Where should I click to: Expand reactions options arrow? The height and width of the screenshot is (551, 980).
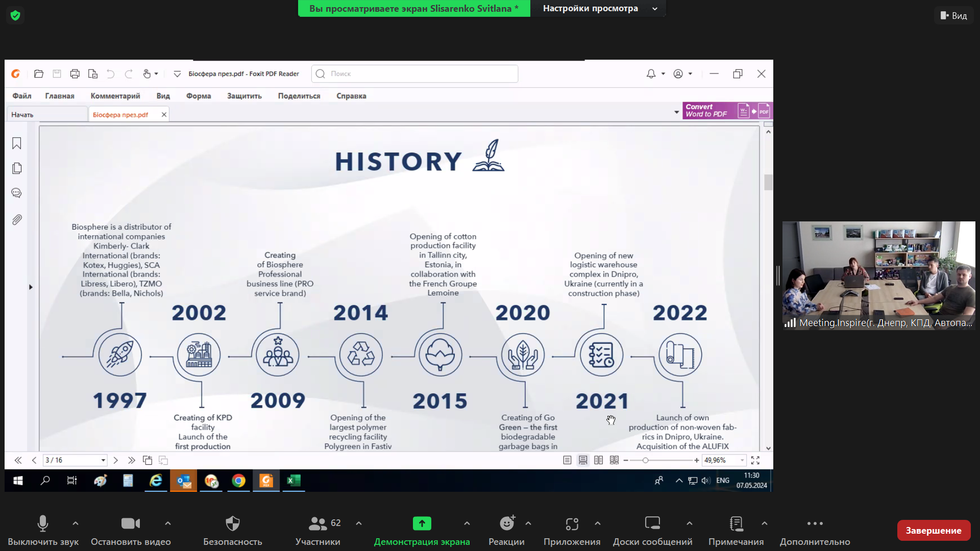(528, 523)
